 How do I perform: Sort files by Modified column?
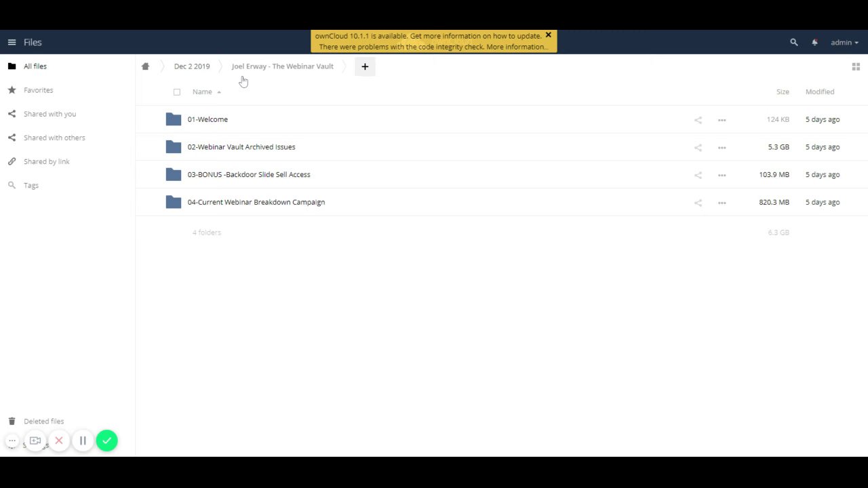click(x=820, y=91)
